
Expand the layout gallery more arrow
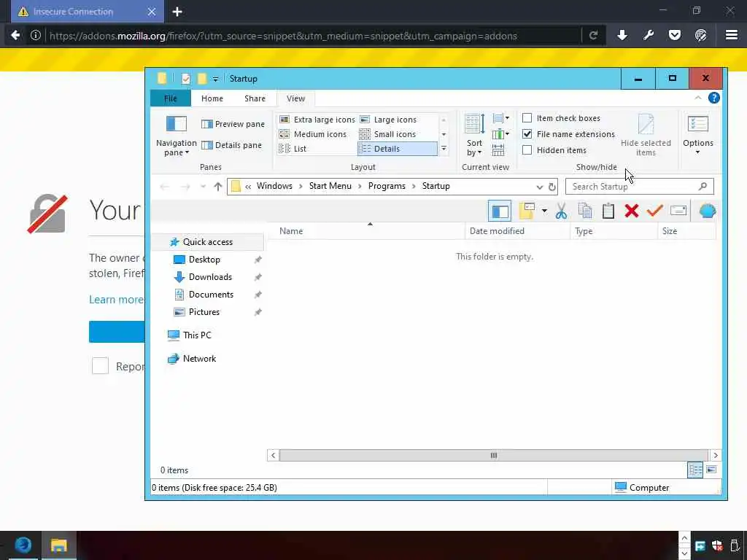(x=444, y=149)
